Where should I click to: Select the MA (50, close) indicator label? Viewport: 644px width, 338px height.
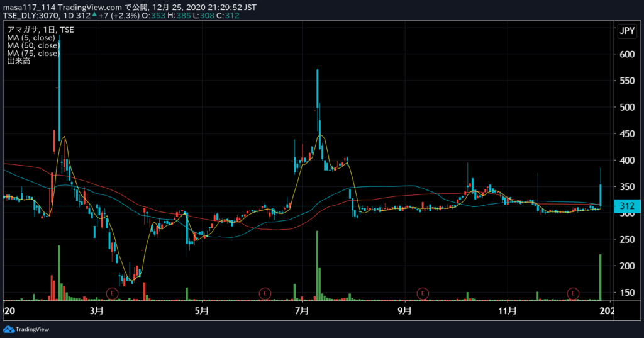point(33,46)
